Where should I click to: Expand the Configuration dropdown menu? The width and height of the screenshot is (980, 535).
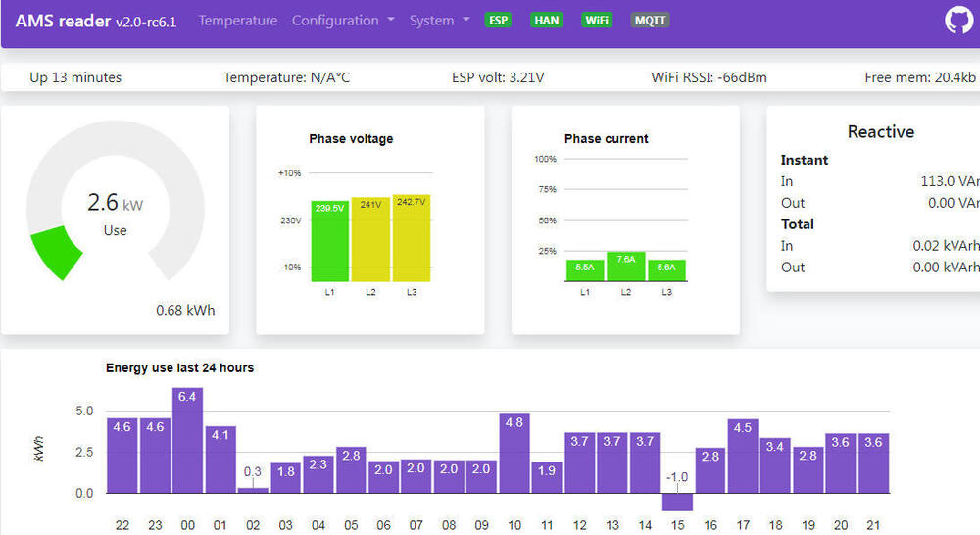tap(343, 21)
